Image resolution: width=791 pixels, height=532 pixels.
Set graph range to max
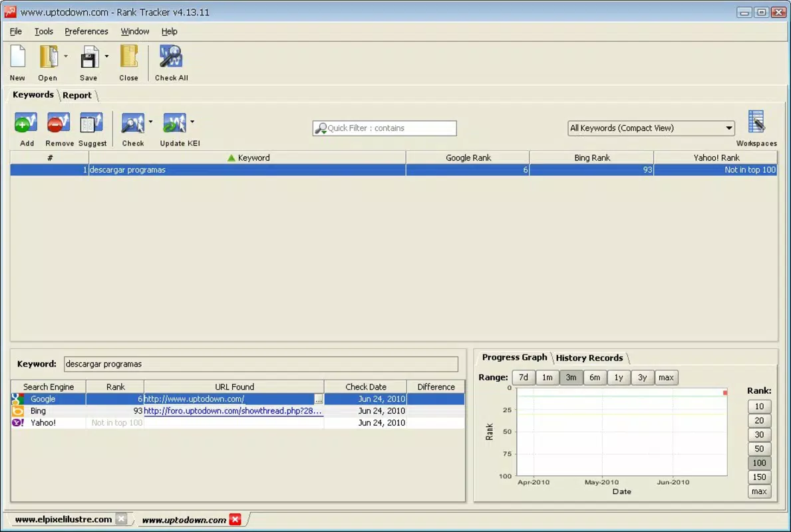pos(666,377)
